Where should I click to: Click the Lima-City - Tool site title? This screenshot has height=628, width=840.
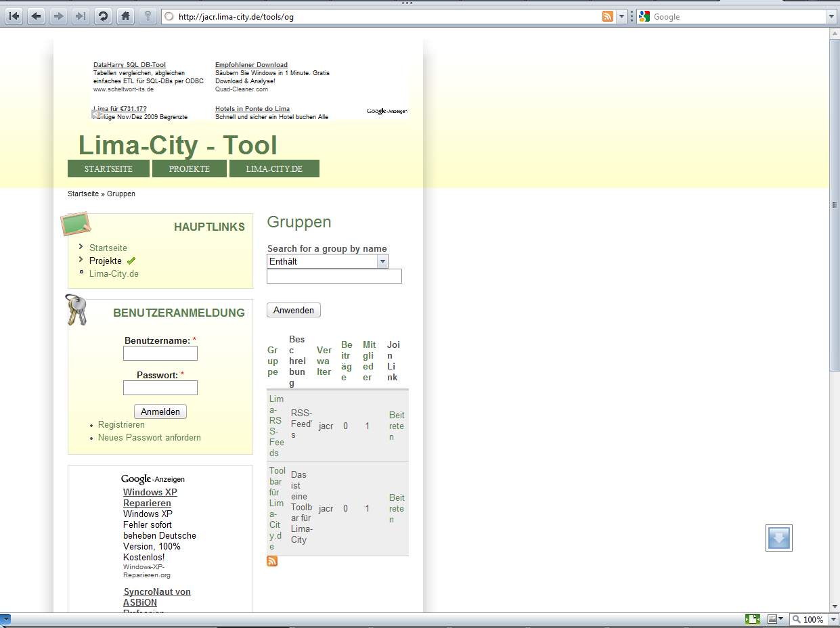[x=178, y=145]
